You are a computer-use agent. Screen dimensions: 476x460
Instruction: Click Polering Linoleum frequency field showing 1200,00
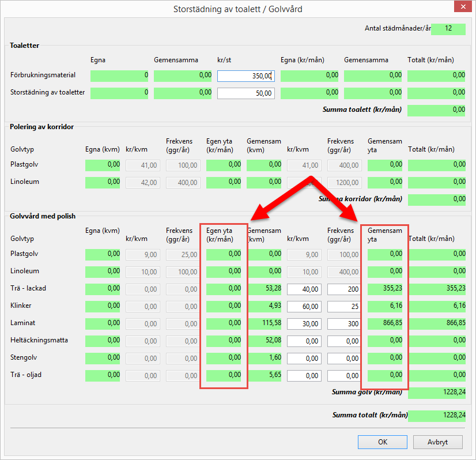click(x=345, y=183)
